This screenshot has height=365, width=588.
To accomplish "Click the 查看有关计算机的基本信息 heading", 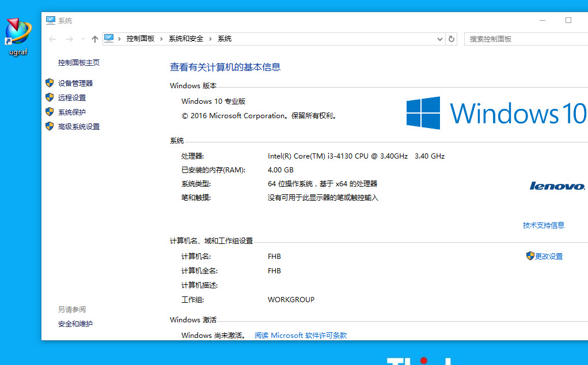I will pyautogui.click(x=225, y=67).
